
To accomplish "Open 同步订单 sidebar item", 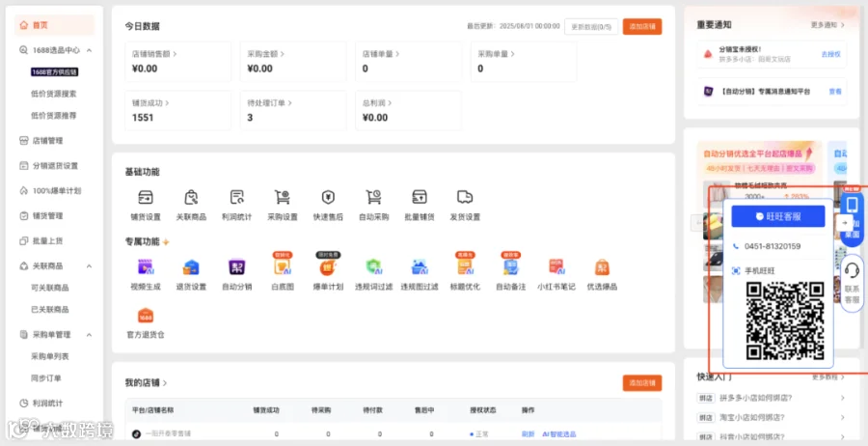I will [x=46, y=377].
